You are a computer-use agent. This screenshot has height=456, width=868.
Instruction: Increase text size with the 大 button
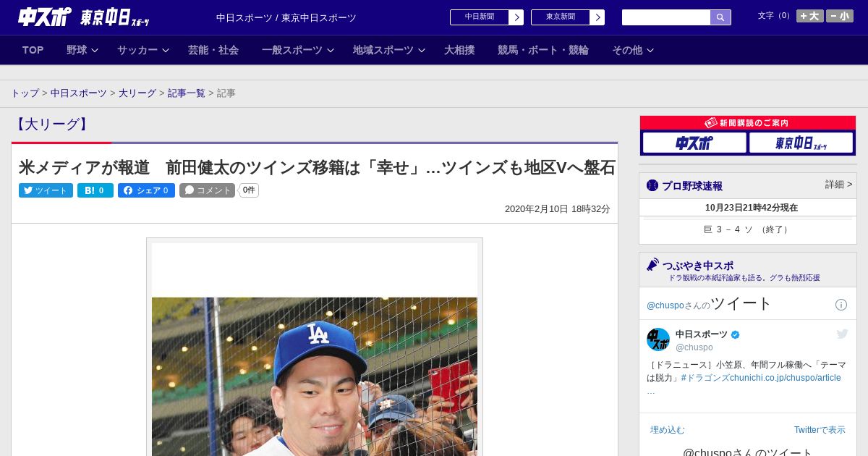(810, 16)
